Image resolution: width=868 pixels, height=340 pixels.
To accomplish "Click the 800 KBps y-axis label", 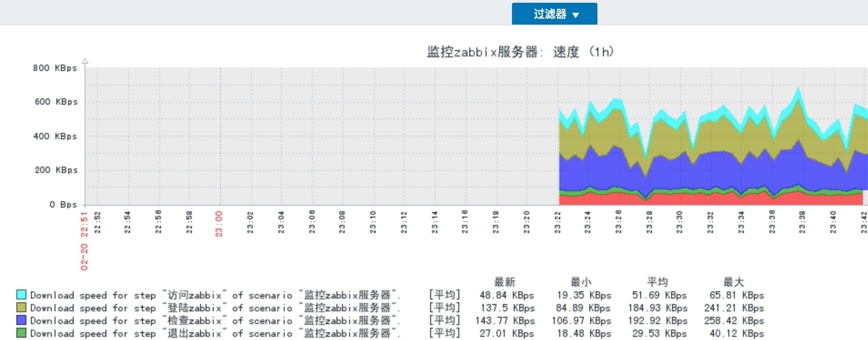I will coord(55,68).
